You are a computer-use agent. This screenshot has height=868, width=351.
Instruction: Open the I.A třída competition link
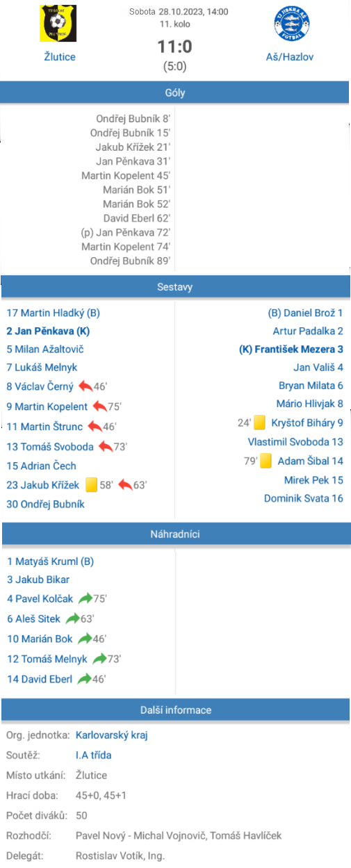click(x=93, y=755)
